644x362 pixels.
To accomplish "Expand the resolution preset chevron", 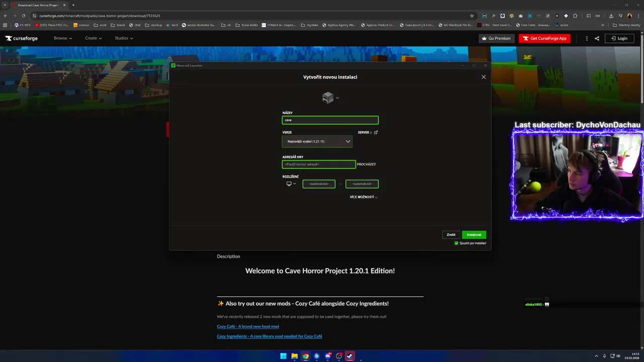I will tap(294, 184).
